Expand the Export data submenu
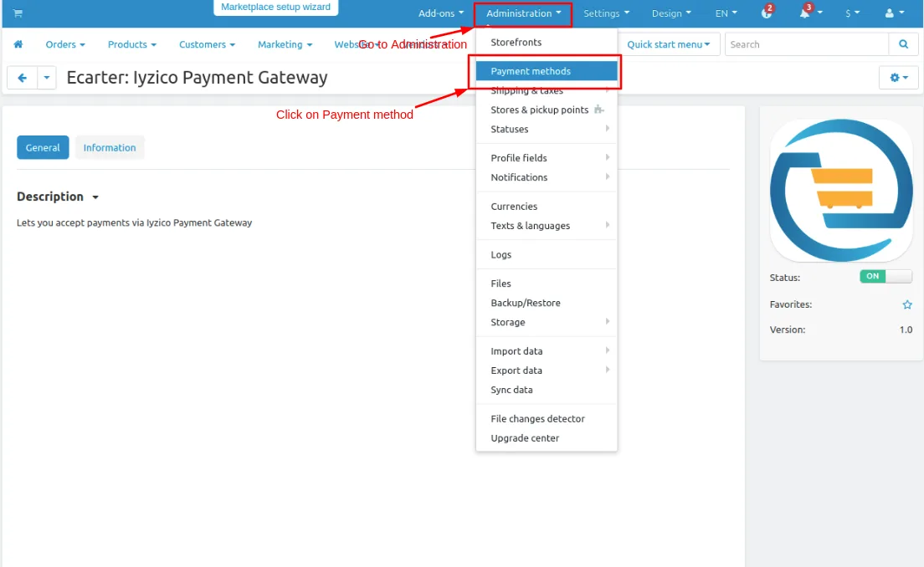 click(x=547, y=370)
